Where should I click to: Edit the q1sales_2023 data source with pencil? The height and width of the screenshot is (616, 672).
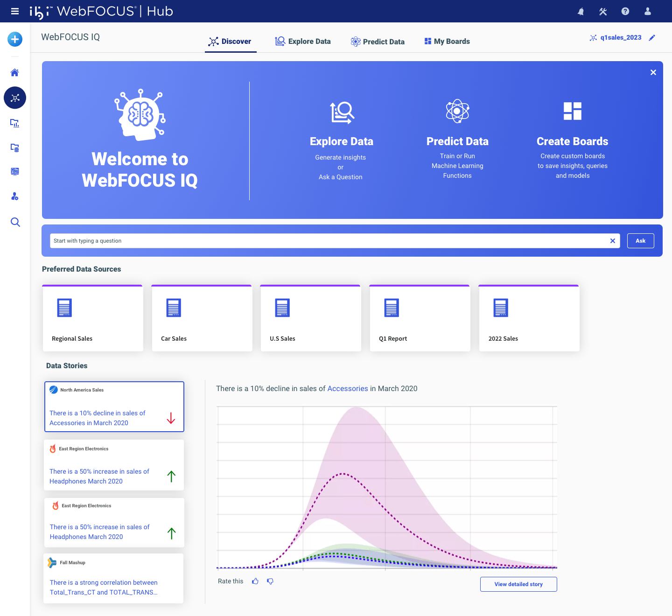click(x=652, y=38)
